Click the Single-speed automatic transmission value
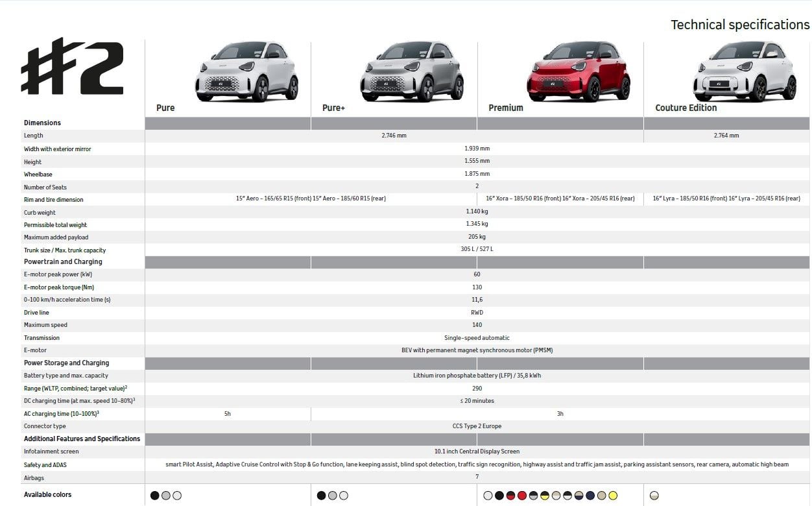Image resolution: width=812 pixels, height=506 pixels. coord(477,337)
